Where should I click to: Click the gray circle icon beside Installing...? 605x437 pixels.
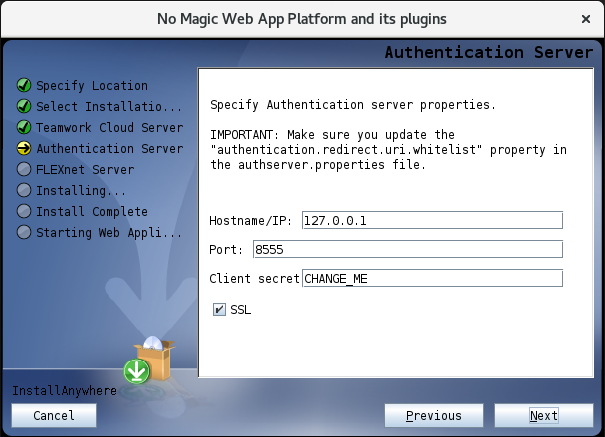24,190
